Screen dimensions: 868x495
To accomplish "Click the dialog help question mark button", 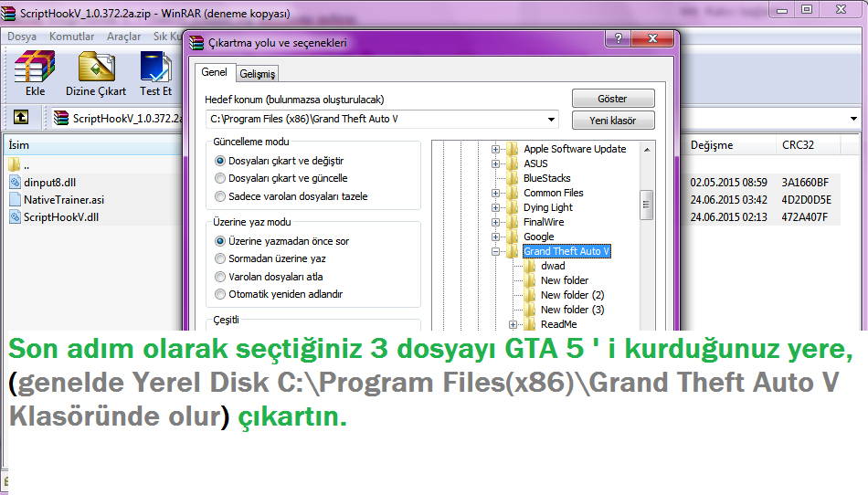I will point(619,38).
